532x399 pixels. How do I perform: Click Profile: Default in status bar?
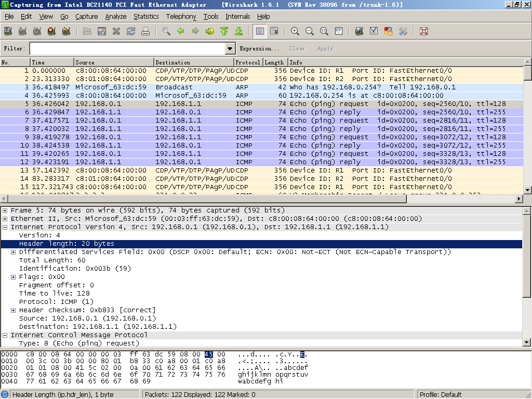(441, 395)
